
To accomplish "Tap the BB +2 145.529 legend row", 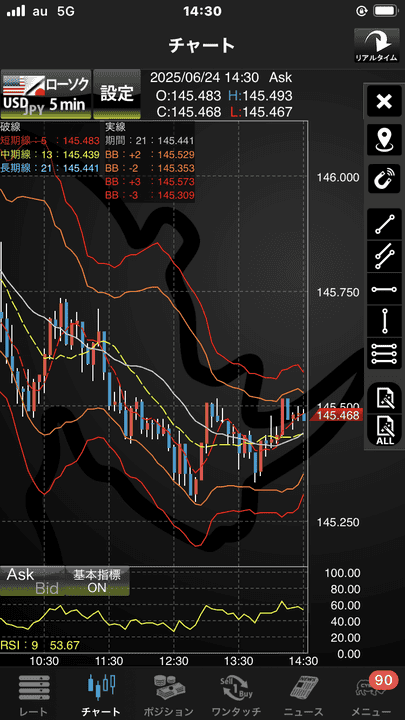I will 150,154.
